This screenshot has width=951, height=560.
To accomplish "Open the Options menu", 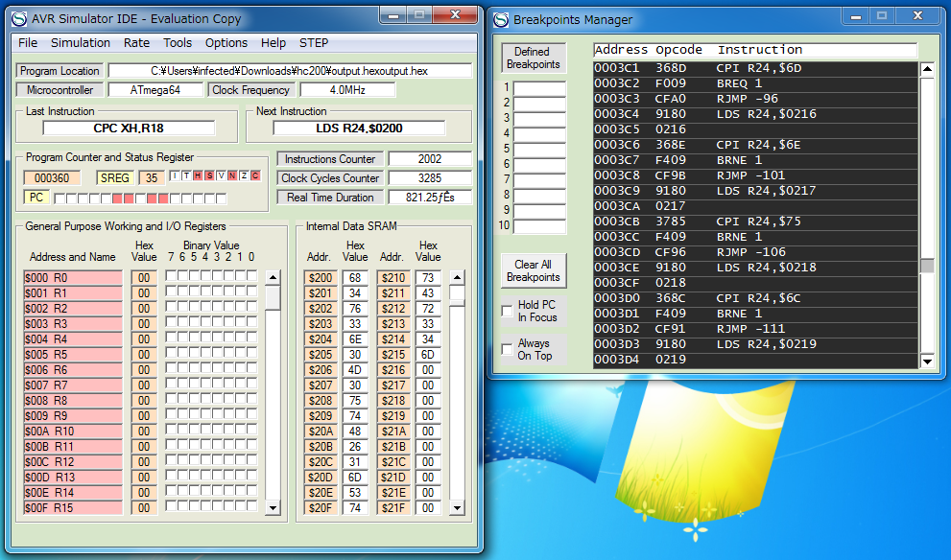I will pos(226,43).
